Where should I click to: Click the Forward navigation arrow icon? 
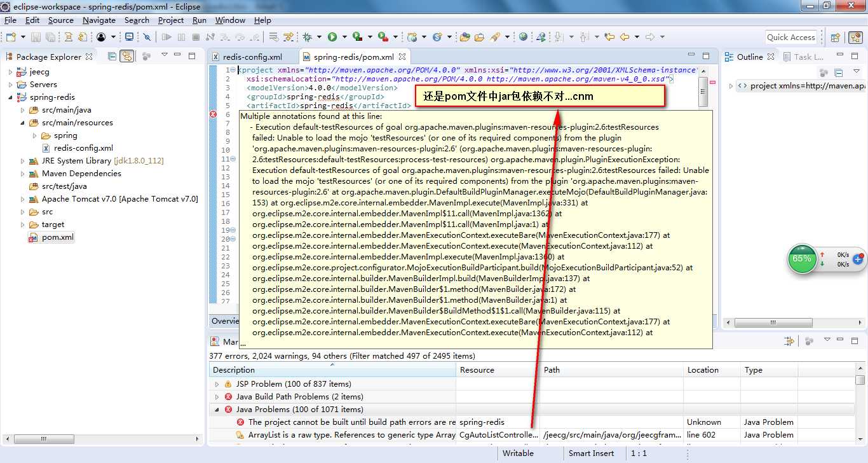[x=649, y=37]
